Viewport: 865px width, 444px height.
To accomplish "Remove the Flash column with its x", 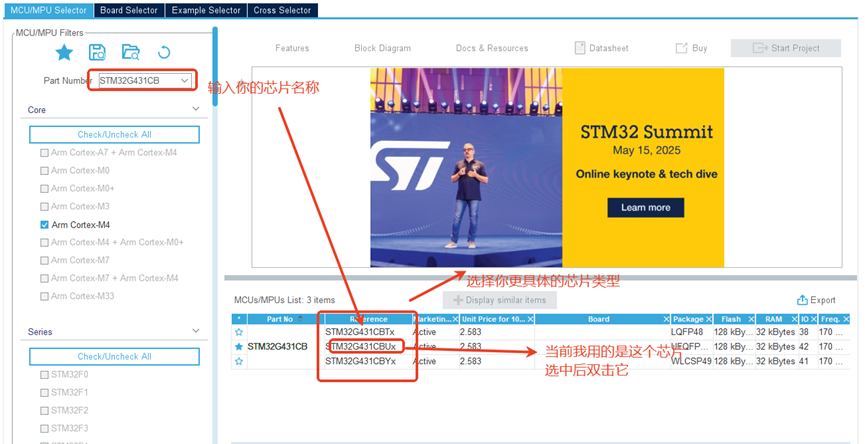I will (x=752, y=319).
